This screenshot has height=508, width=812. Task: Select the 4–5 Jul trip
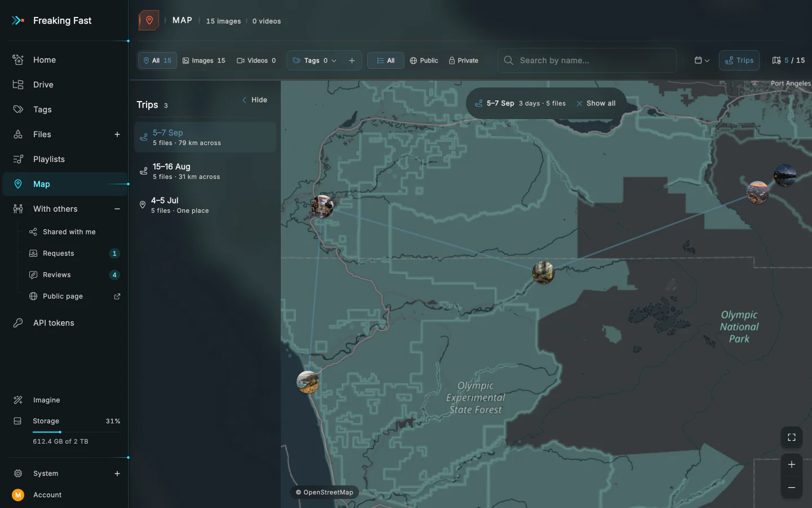[x=205, y=205]
